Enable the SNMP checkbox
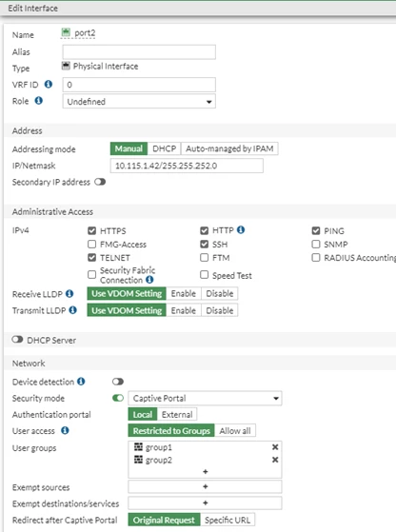 coord(316,244)
